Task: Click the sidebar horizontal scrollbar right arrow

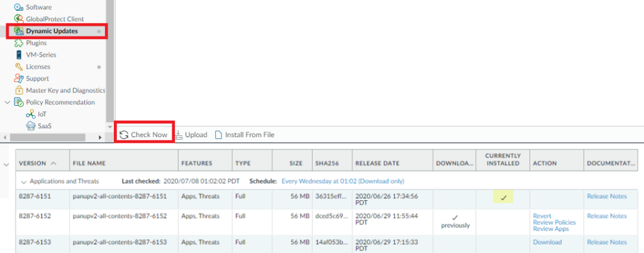Action: [x=100, y=138]
